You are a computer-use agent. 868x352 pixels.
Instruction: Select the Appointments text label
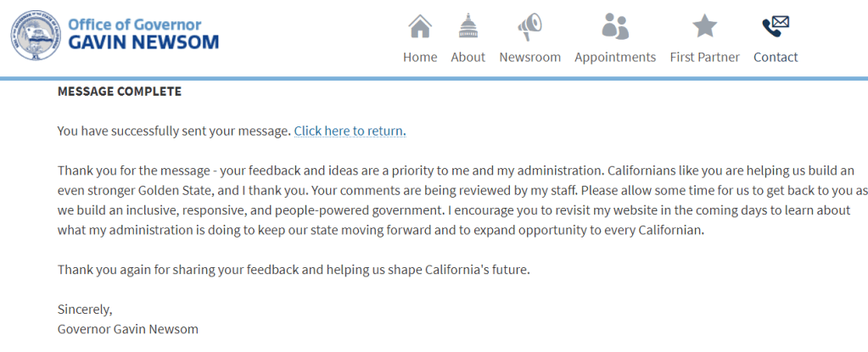[x=615, y=58]
